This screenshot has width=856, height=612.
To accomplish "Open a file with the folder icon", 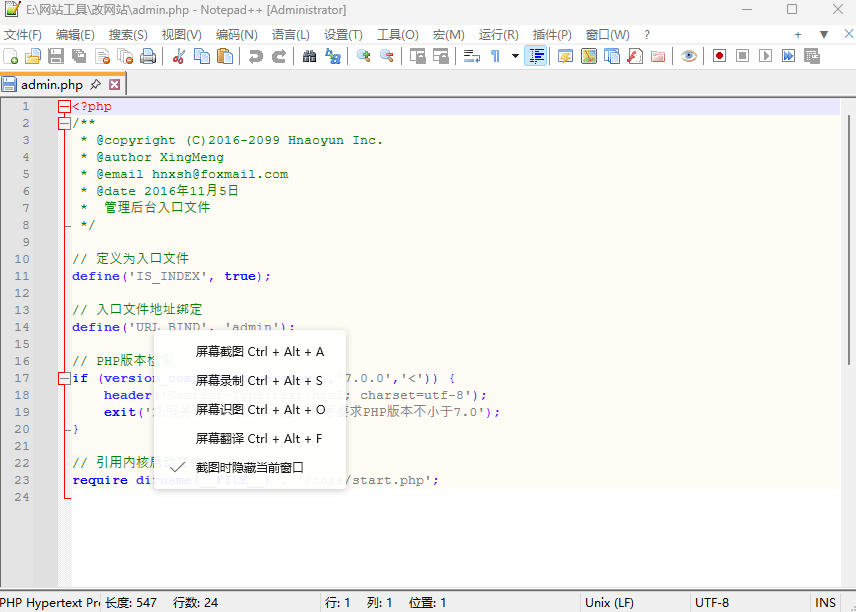I will pos(33,56).
